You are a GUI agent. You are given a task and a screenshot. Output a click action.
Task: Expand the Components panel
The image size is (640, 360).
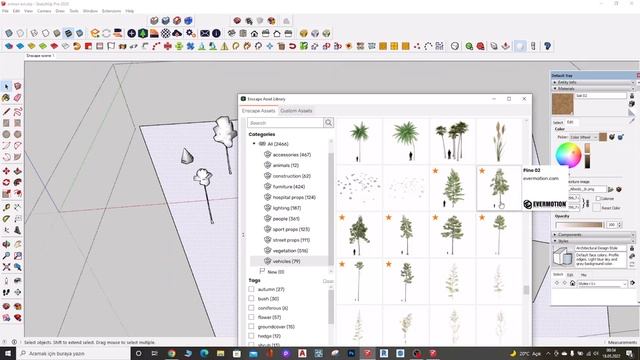[593, 235]
